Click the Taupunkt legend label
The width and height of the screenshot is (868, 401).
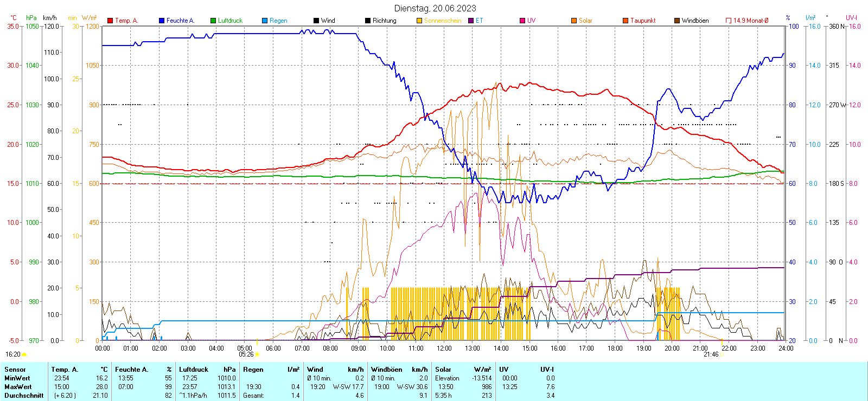click(643, 21)
